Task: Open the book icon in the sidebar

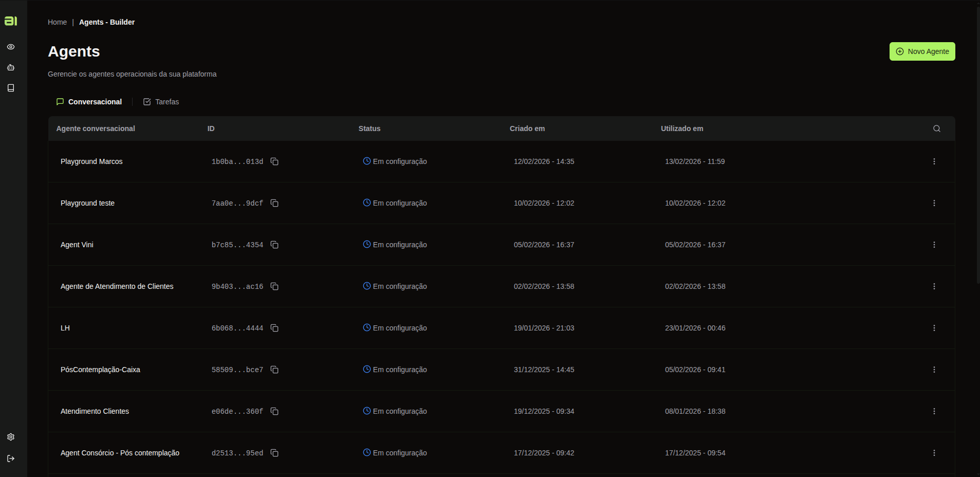Action: click(11, 88)
